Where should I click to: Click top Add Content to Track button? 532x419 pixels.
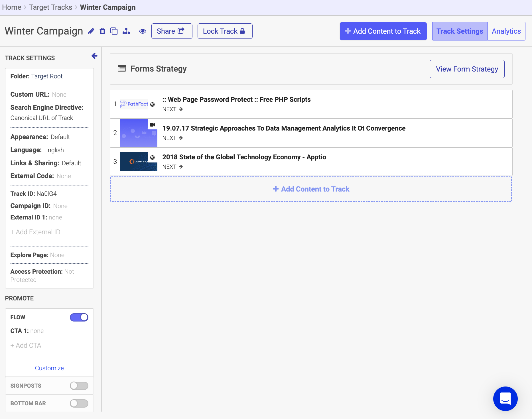coord(383,31)
